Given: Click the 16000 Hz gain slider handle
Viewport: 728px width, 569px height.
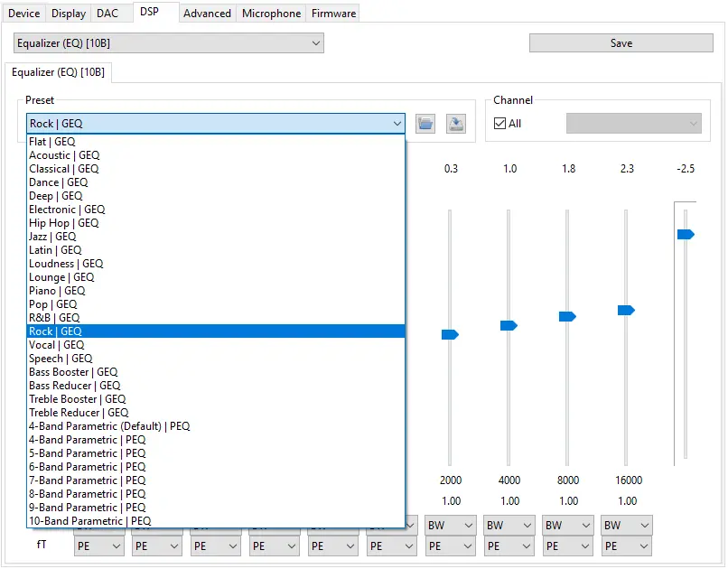Looking at the screenshot, I should (x=626, y=309).
